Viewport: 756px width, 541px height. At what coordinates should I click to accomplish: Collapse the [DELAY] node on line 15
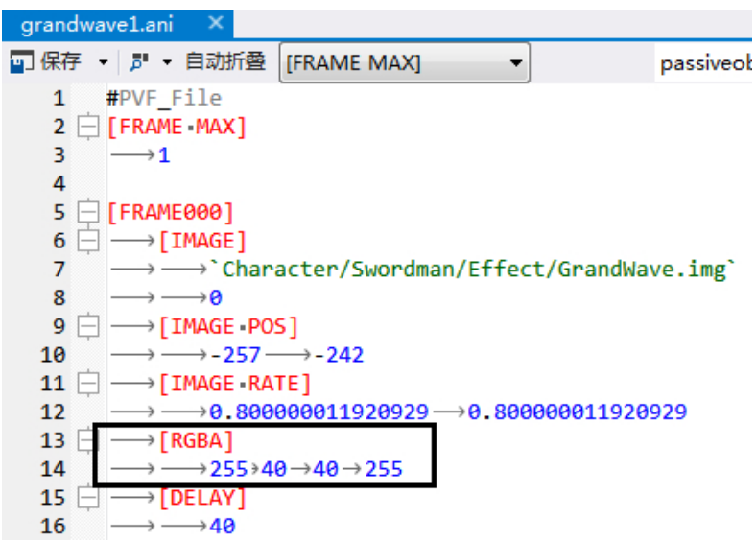click(88, 498)
